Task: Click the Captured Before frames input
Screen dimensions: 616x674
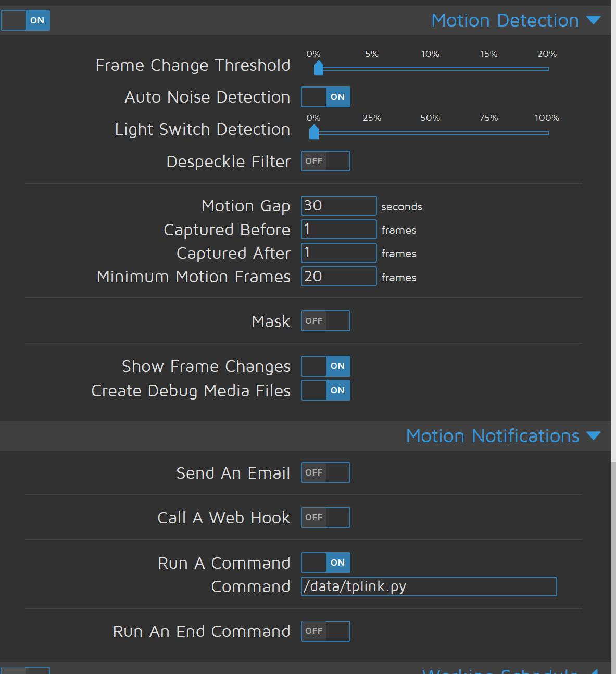Action: point(338,229)
